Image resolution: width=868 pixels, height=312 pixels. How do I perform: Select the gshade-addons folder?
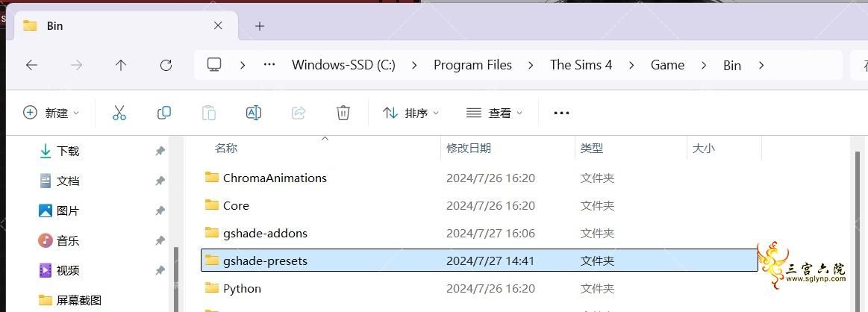click(x=265, y=233)
